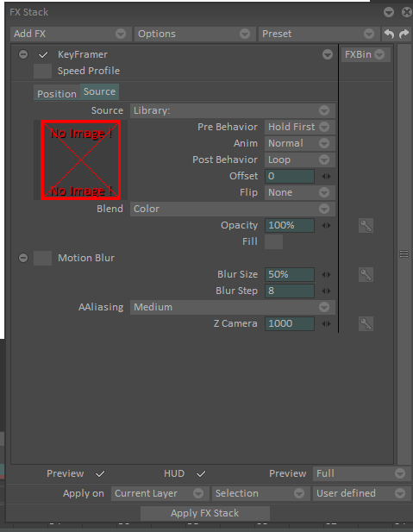Viewport: 413px width, 532px height.
Task: Collapse the Motion Blur section
Action: click(23, 258)
